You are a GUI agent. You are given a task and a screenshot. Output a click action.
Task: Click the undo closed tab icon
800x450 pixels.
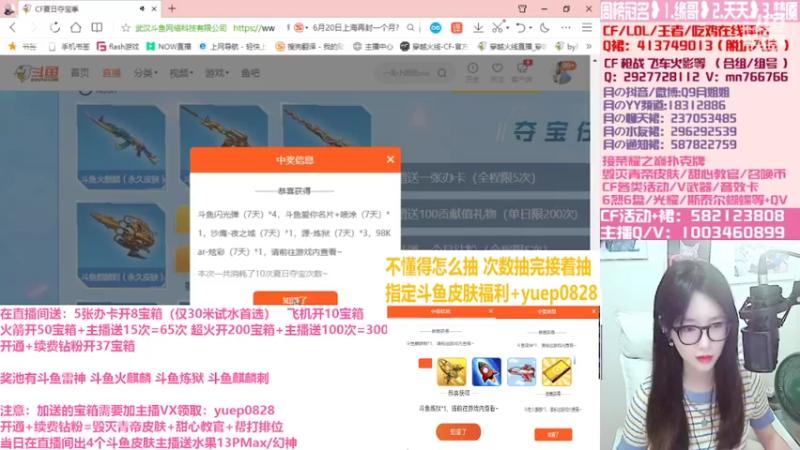click(x=520, y=28)
